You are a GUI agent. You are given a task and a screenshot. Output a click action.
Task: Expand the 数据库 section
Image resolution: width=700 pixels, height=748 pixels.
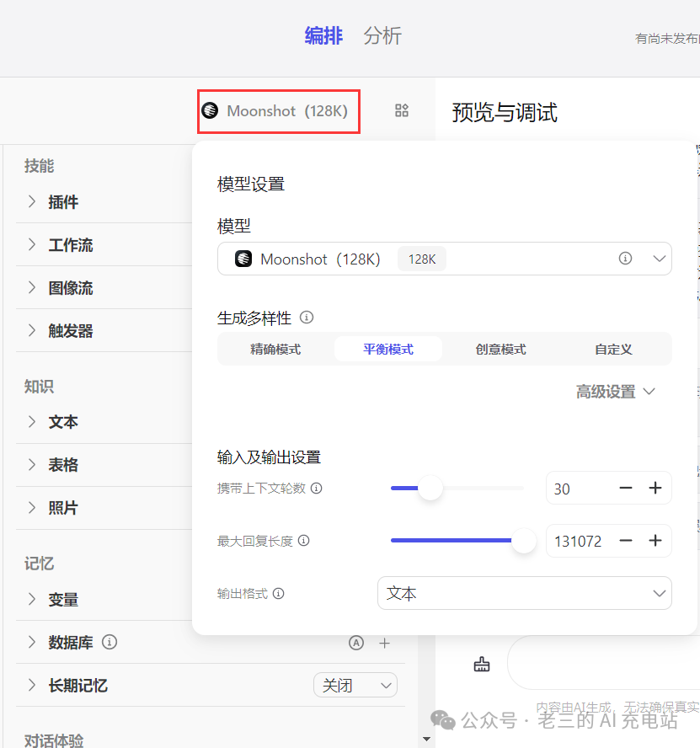[32, 642]
